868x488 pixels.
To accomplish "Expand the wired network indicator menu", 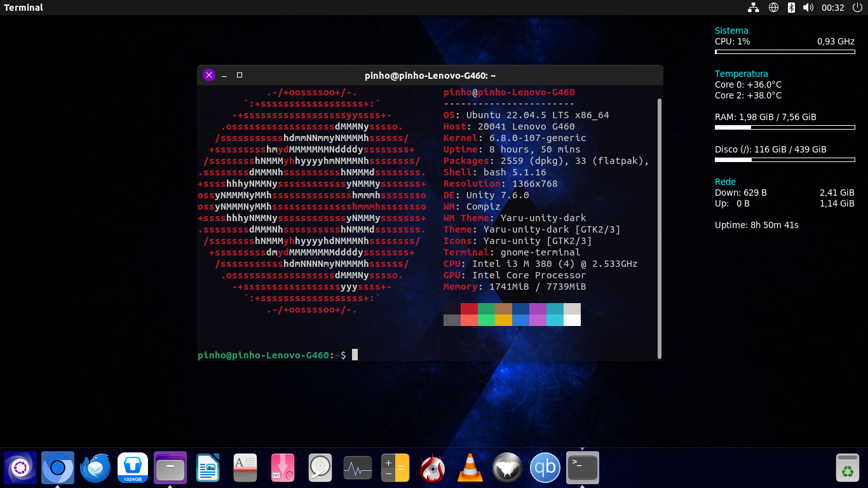I will coord(754,8).
